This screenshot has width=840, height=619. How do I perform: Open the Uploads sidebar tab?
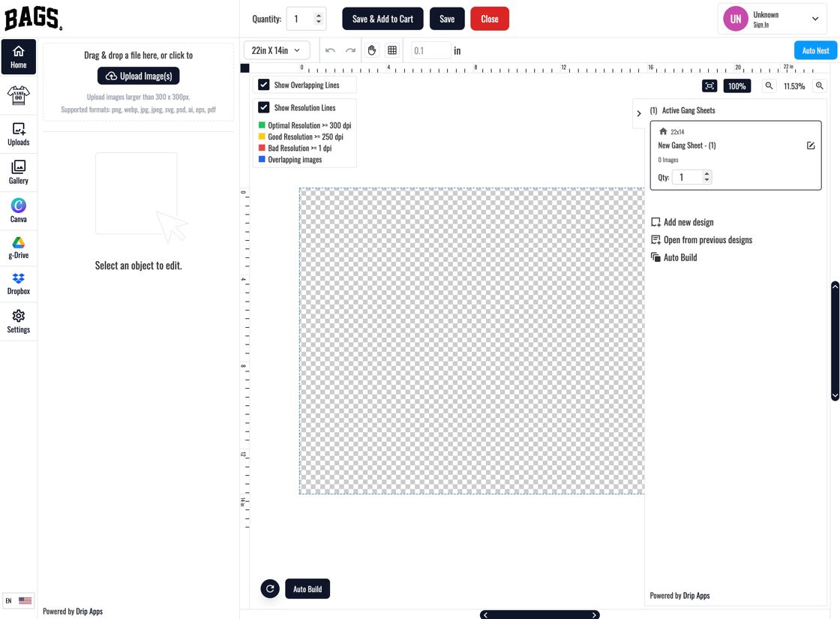coord(18,134)
